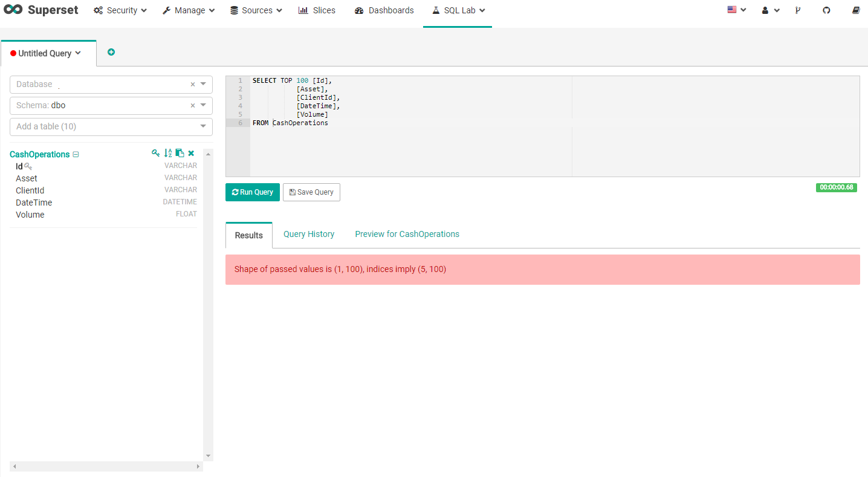Viewport: 868px width, 477px height.
Task: Open the version fork icon in navbar
Action: [798, 10]
